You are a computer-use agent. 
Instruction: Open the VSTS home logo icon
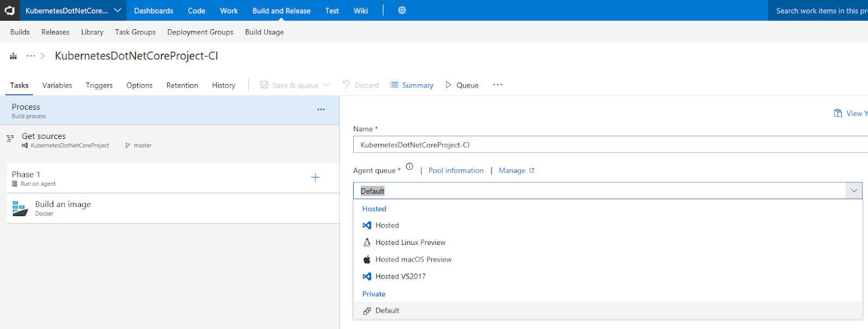pyautogui.click(x=9, y=10)
